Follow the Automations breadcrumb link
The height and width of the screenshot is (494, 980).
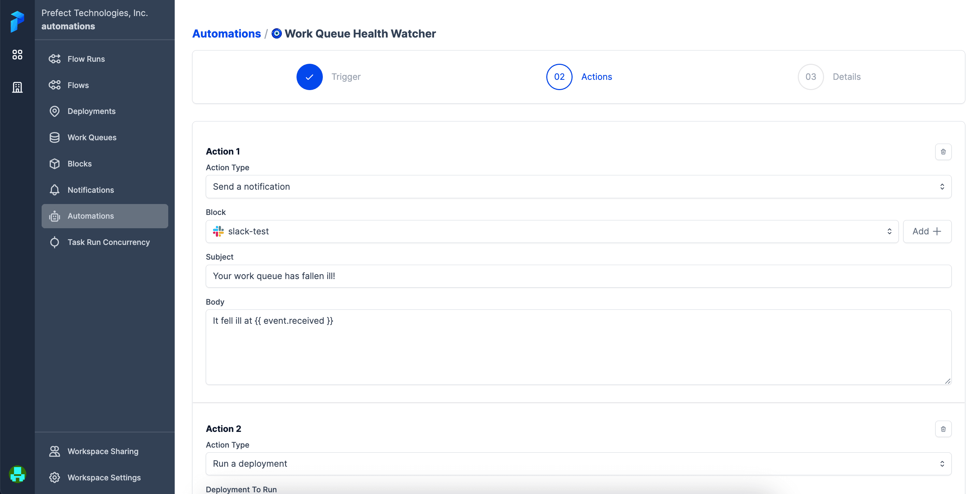pos(226,33)
